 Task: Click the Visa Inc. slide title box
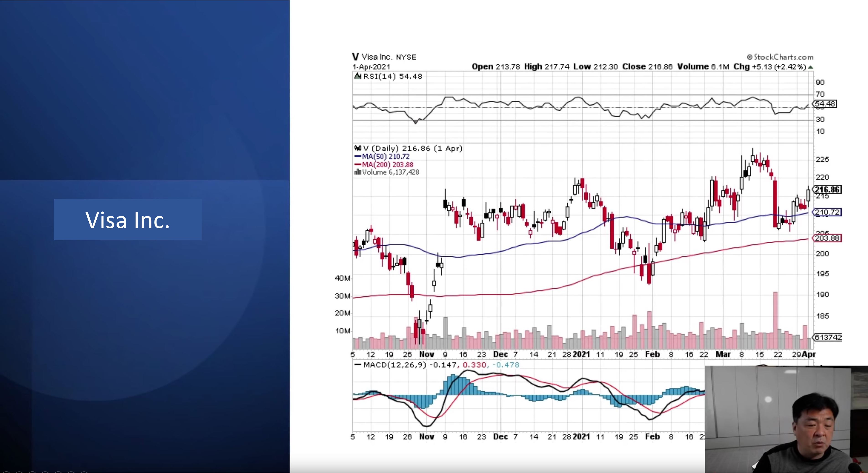coord(128,219)
